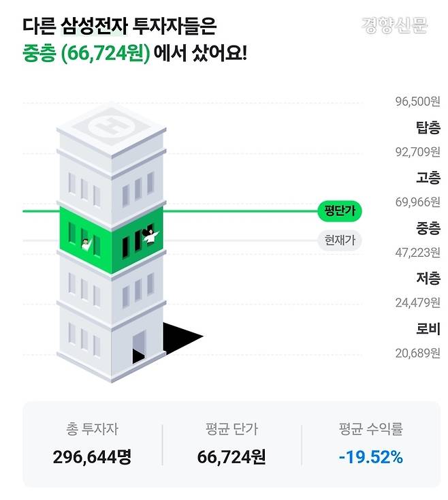Select the 저층 tier label

point(428,279)
